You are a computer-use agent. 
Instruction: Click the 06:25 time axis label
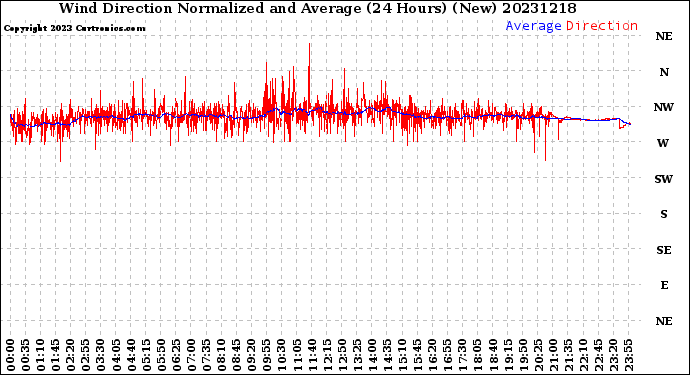click(x=176, y=355)
